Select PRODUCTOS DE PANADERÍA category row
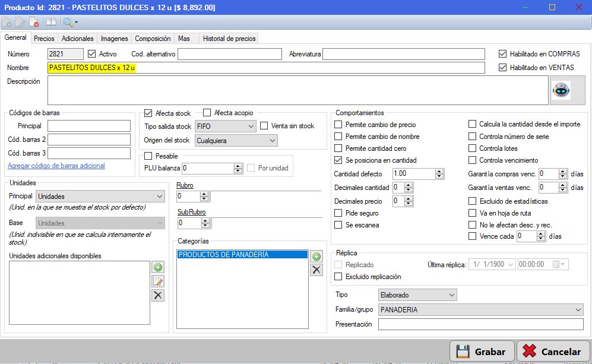The height and width of the screenshot is (364, 592). tap(242, 255)
